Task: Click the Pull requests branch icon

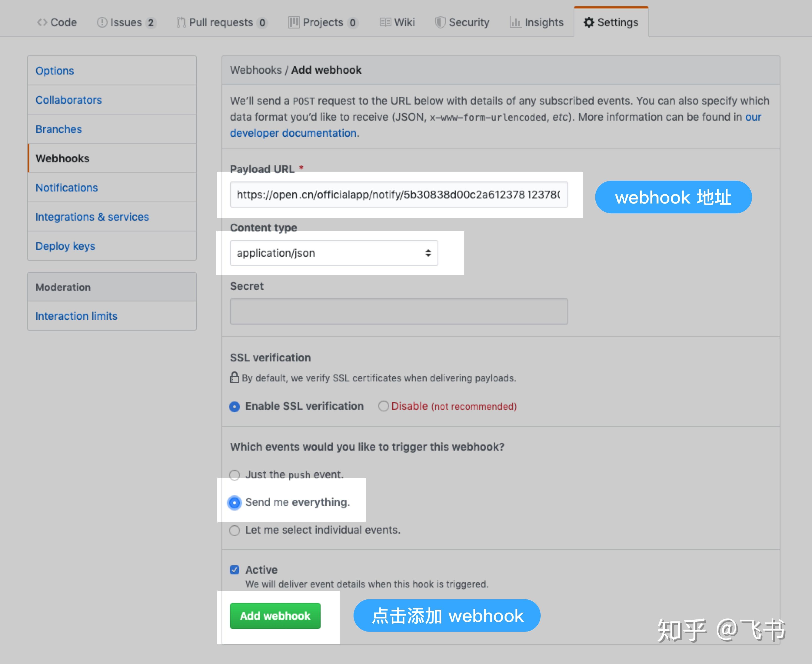Action: [x=181, y=23]
